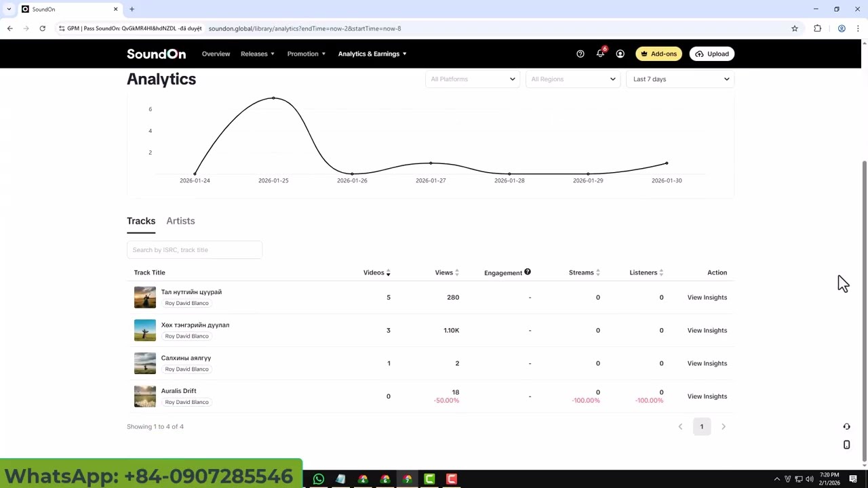View Insights for Хөх тэнгэрийн дуулал

[707, 330]
